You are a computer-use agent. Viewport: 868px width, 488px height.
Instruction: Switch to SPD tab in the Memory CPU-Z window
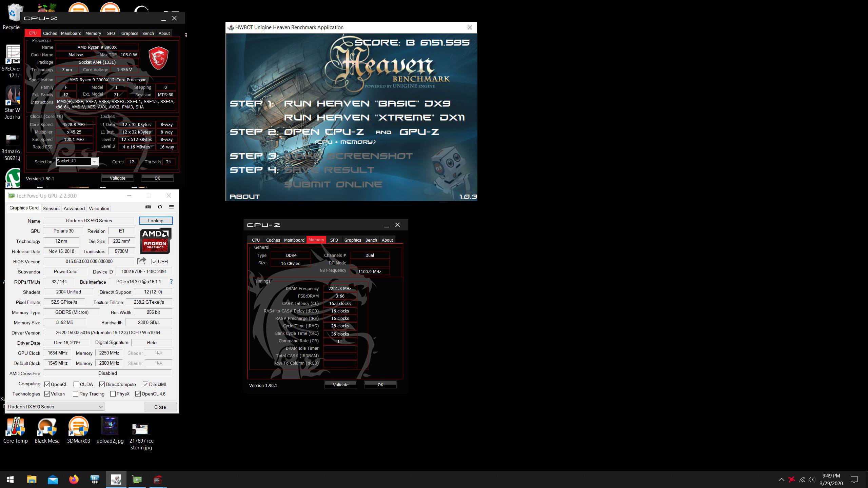point(334,240)
